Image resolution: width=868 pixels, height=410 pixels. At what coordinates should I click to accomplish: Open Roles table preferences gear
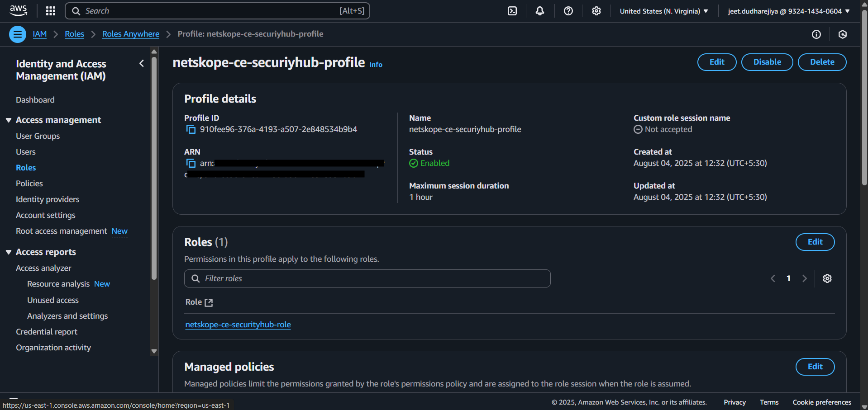(827, 278)
